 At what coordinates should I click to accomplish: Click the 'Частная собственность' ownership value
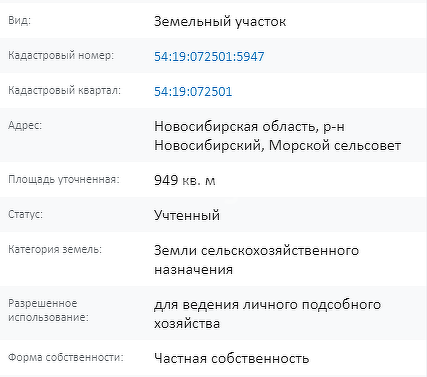(231, 359)
